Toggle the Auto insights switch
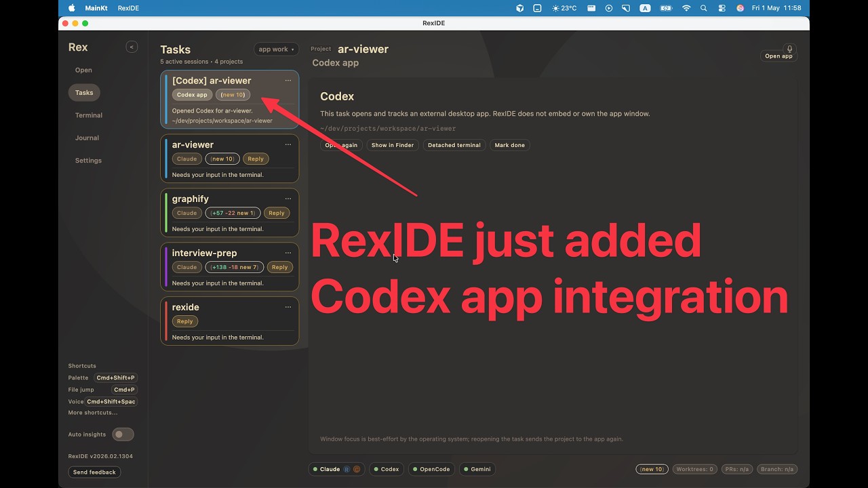The height and width of the screenshot is (488, 868). pyautogui.click(x=123, y=434)
